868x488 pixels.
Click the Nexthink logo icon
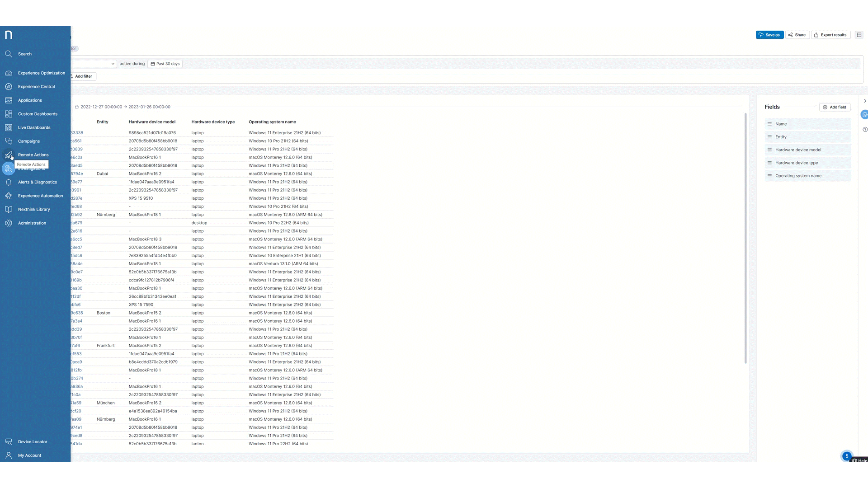point(9,35)
